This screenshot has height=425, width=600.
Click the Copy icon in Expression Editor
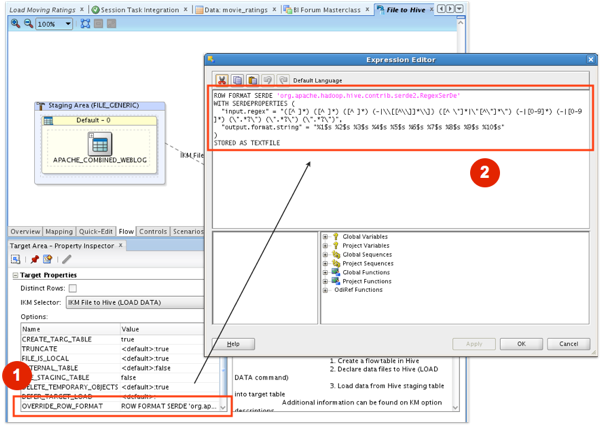click(237, 80)
